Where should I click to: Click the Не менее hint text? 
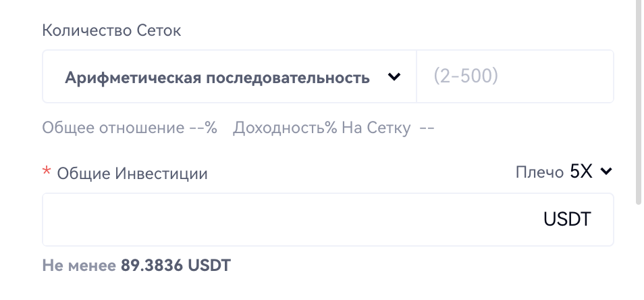[x=79, y=266]
